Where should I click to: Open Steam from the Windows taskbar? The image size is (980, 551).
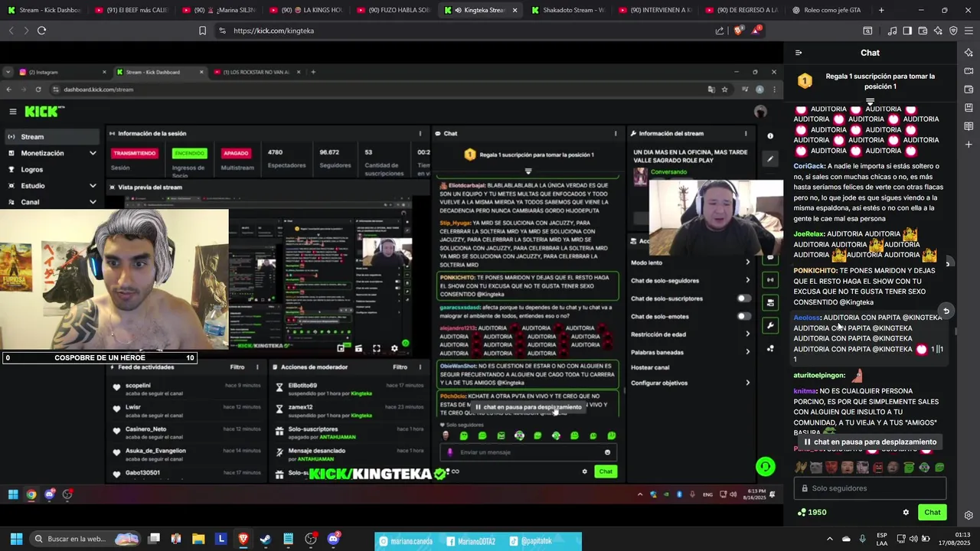tap(265, 539)
